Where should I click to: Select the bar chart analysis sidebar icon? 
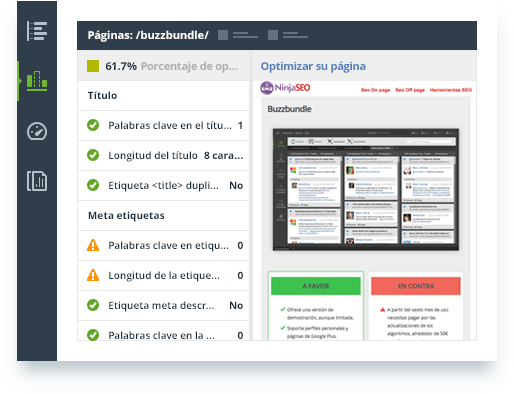[x=37, y=81]
